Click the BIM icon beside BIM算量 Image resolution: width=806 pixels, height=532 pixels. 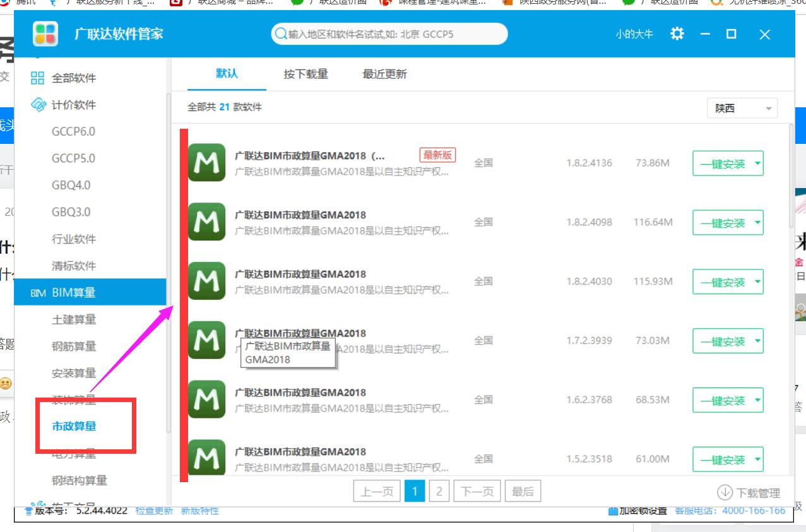pyautogui.click(x=37, y=293)
